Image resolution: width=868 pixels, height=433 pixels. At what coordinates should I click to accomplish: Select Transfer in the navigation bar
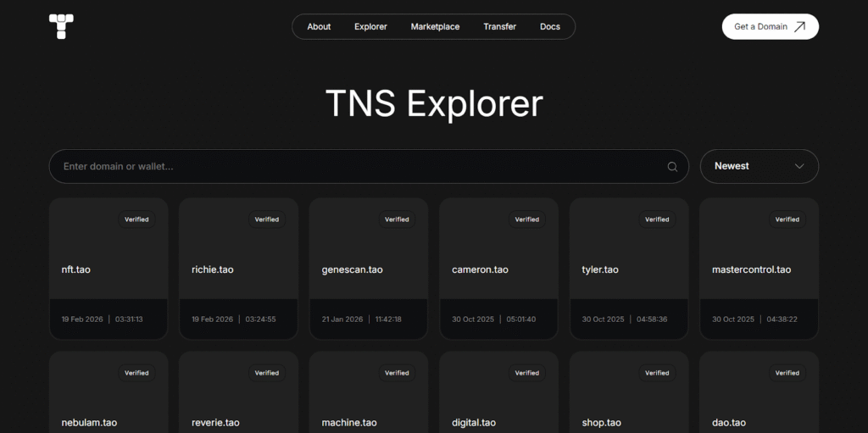(x=499, y=26)
